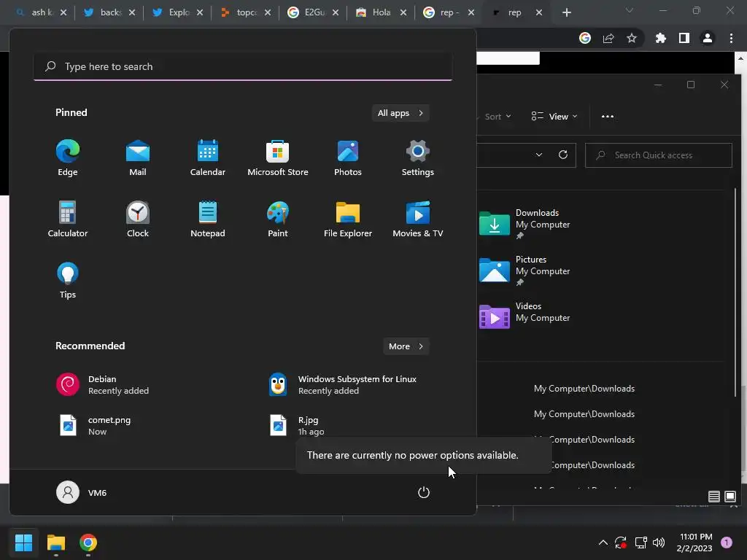Open Debian from Recommended
747x560 pixels.
click(x=102, y=385)
